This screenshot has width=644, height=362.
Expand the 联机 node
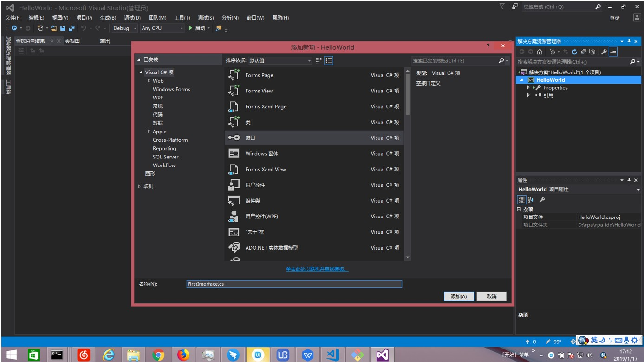point(139,186)
